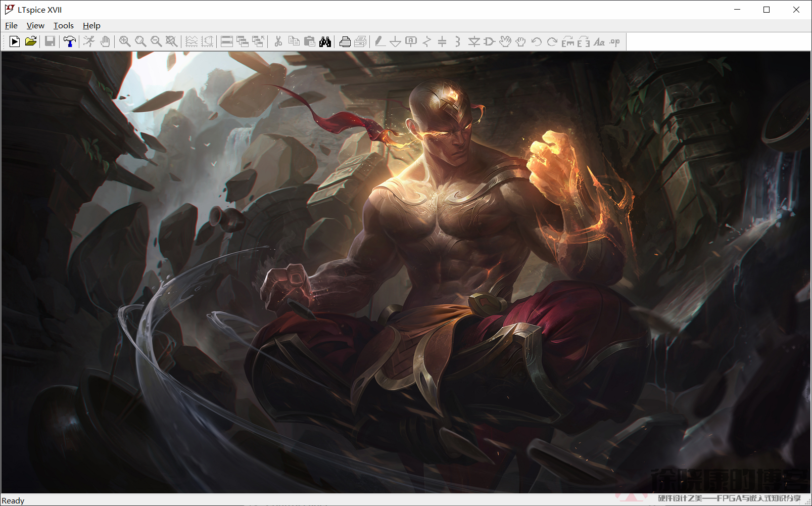
Task: Click the Autorange waveform icon
Action: click(x=192, y=41)
